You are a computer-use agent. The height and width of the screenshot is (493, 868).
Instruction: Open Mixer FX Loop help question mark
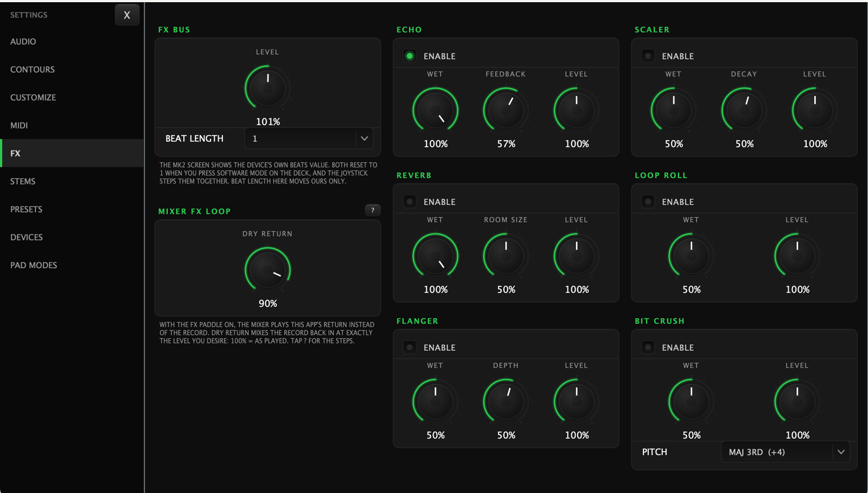click(x=373, y=210)
